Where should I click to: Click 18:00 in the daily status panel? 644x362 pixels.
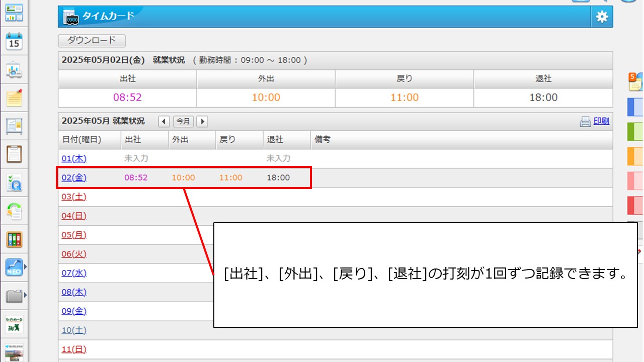click(543, 98)
